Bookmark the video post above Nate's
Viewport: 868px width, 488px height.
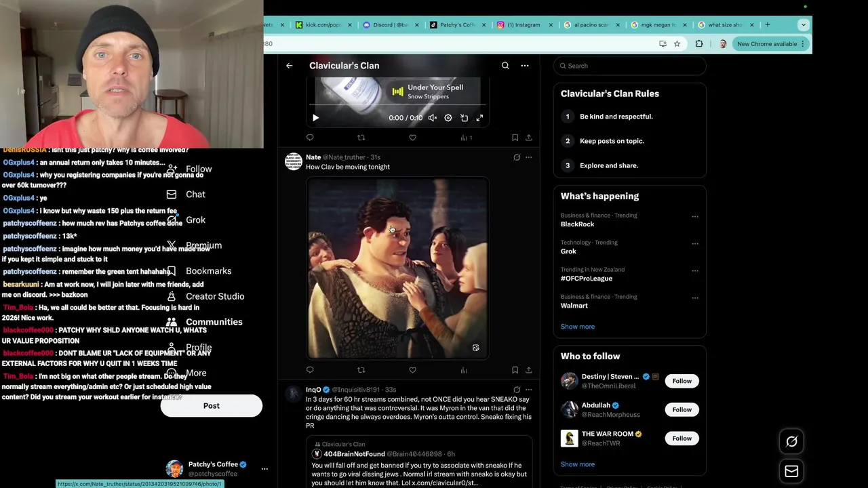point(515,138)
